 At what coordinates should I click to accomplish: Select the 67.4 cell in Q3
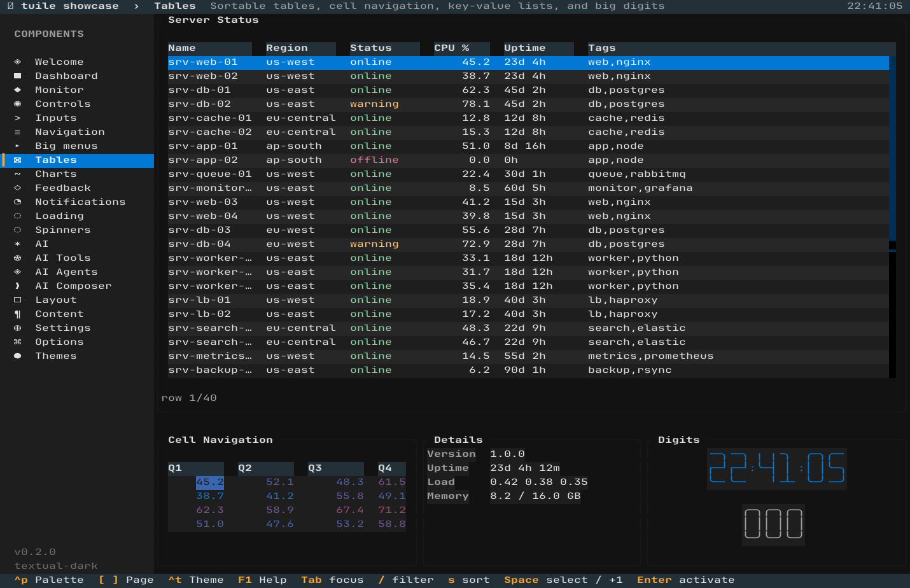click(350, 510)
